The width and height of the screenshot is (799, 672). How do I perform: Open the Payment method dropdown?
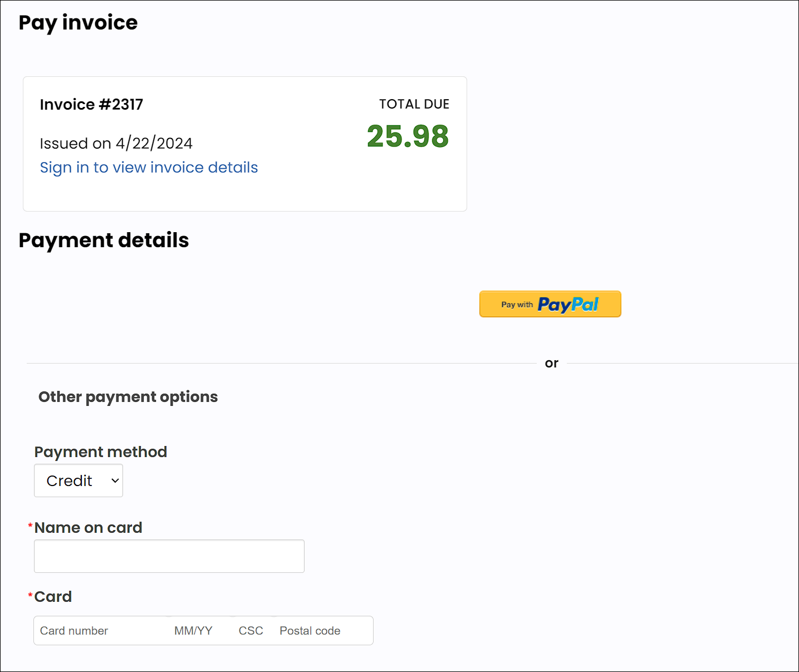click(79, 480)
